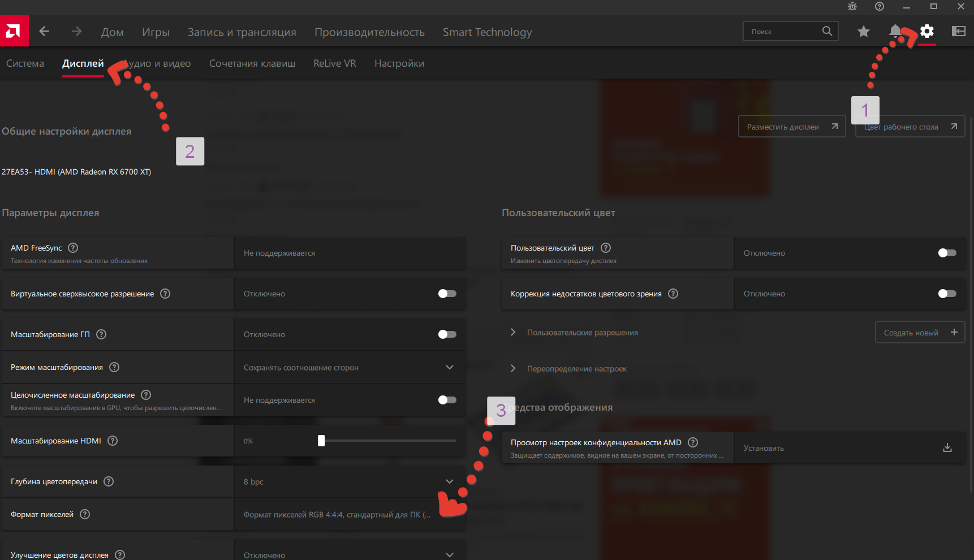The width and height of the screenshot is (974, 560).
Task: Turn on GPU scaling switch
Action: click(447, 334)
